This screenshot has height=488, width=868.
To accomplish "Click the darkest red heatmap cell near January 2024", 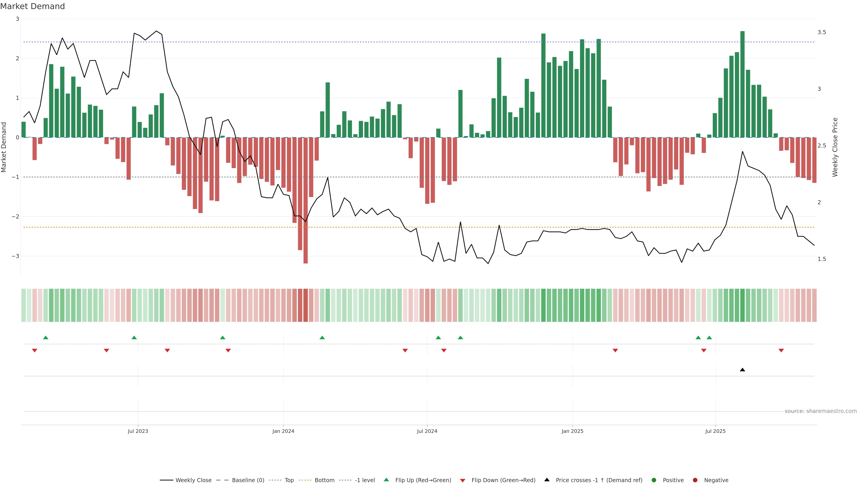I will [x=305, y=305].
